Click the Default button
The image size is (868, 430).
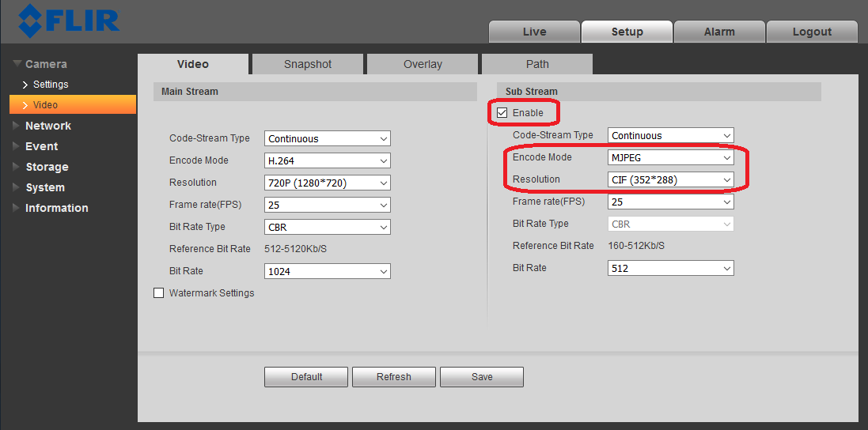coord(306,377)
